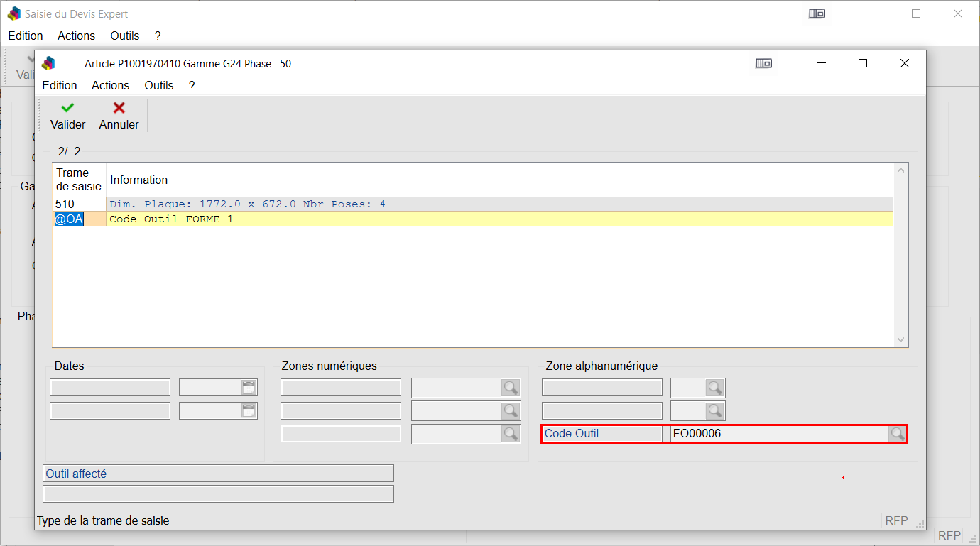Click the red Annuler cross icon
This screenshot has width=980, height=546.
point(119,108)
